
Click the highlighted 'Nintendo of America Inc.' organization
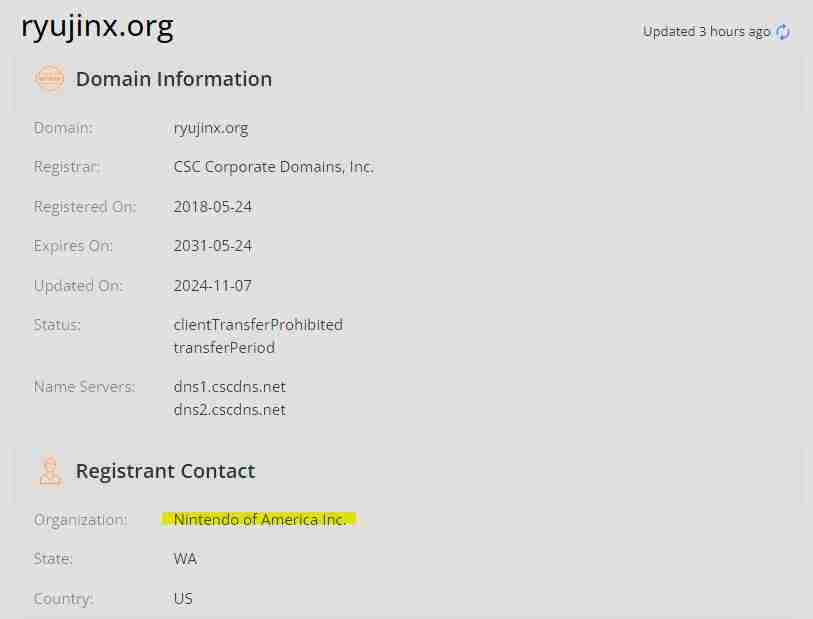(x=259, y=519)
